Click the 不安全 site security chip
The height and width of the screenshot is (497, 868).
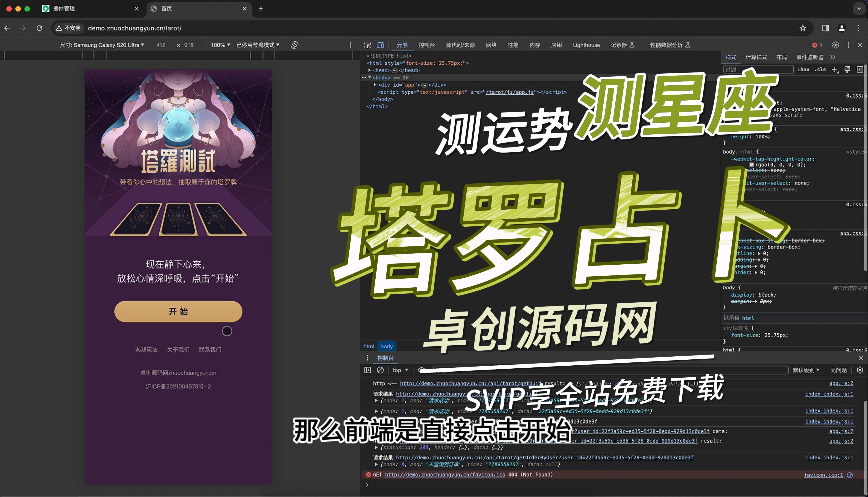[x=68, y=28]
